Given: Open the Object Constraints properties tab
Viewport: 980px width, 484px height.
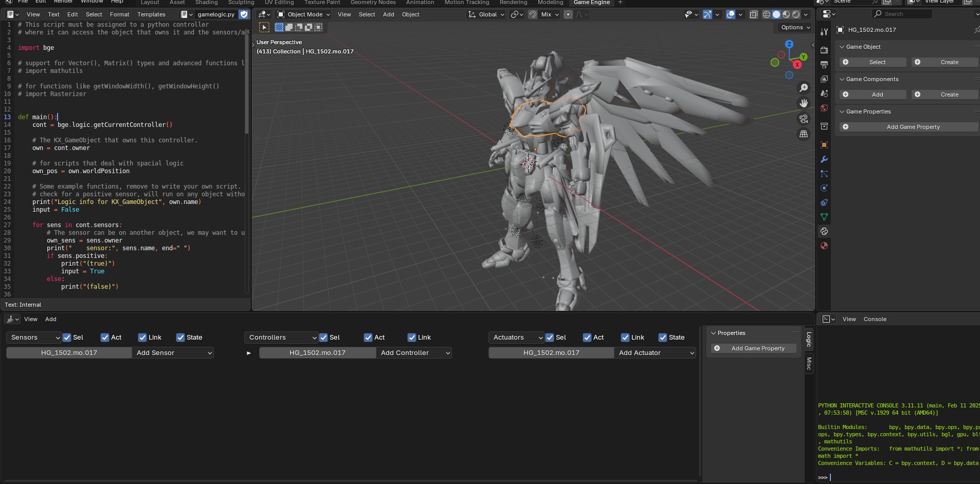Looking at the screenshot, I should coord(824,202).
